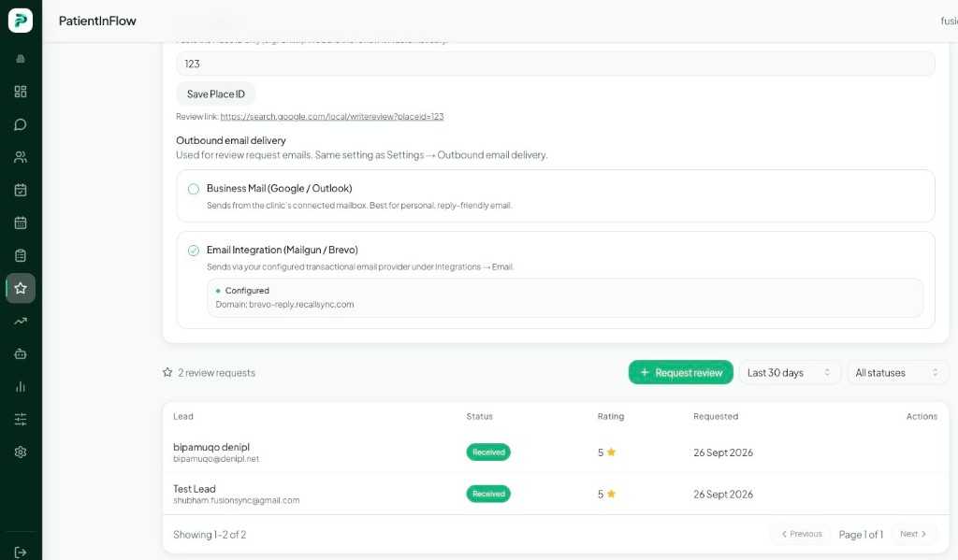Click the Save Place ID button
This screenshot has width=958, height=560.
click(x=216, y=94)
